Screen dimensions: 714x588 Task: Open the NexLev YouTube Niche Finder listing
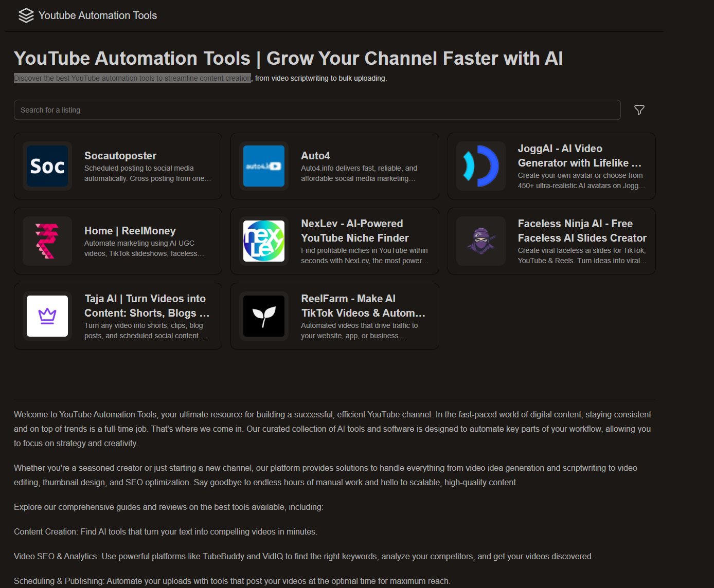tap(354, 230)
